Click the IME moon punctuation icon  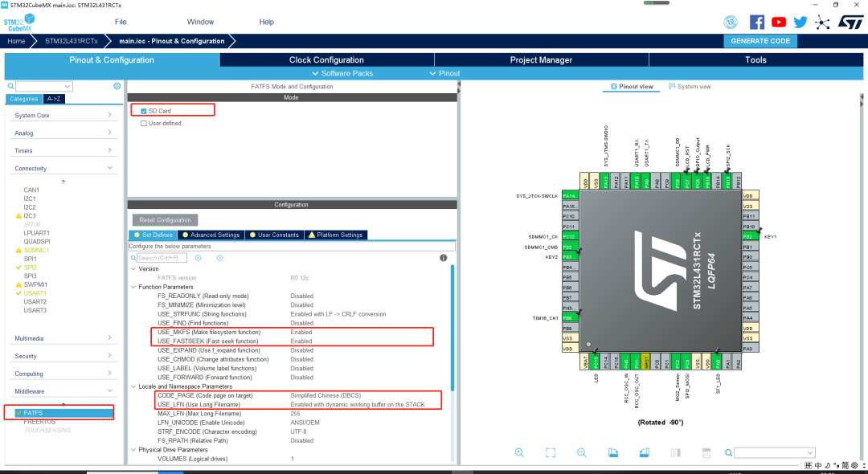click(x=828, y=466)
